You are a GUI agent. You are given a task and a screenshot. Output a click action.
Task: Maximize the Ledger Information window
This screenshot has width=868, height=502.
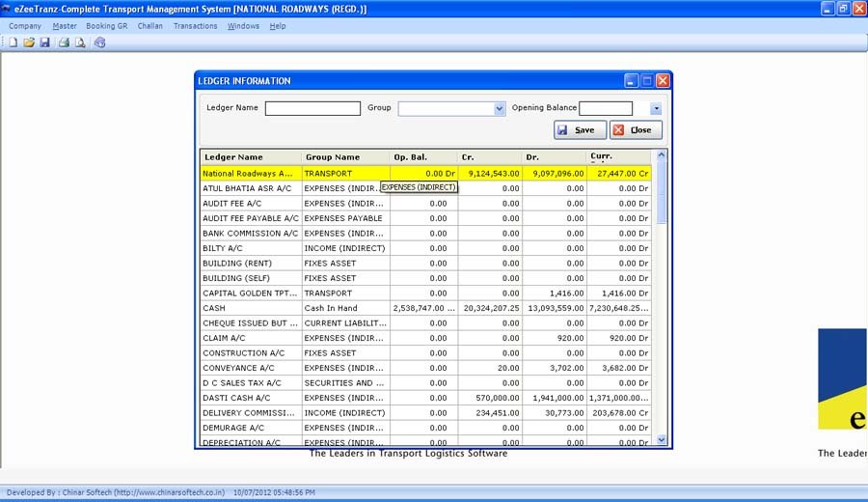647,81
